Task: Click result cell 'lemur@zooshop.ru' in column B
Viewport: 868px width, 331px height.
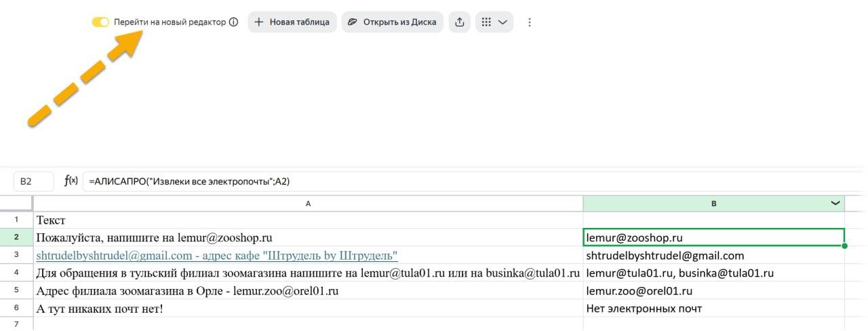Action: (713, 237)
